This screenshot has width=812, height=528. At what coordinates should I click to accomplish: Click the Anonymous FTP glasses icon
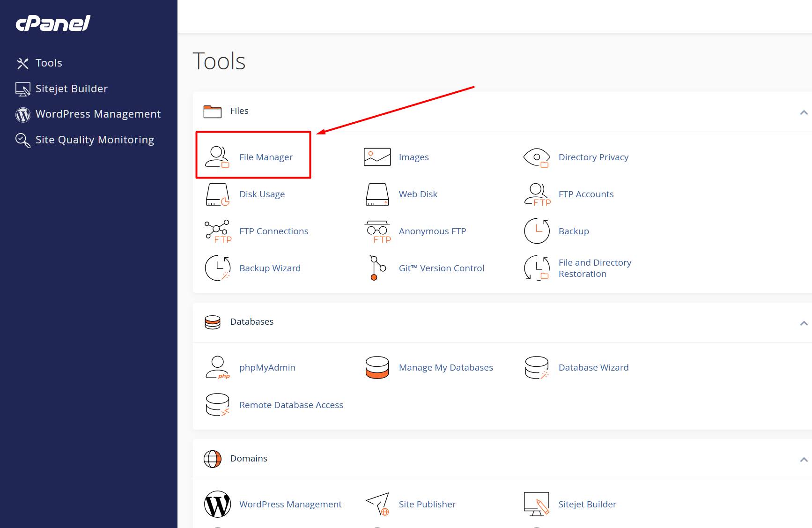[377, 231]
